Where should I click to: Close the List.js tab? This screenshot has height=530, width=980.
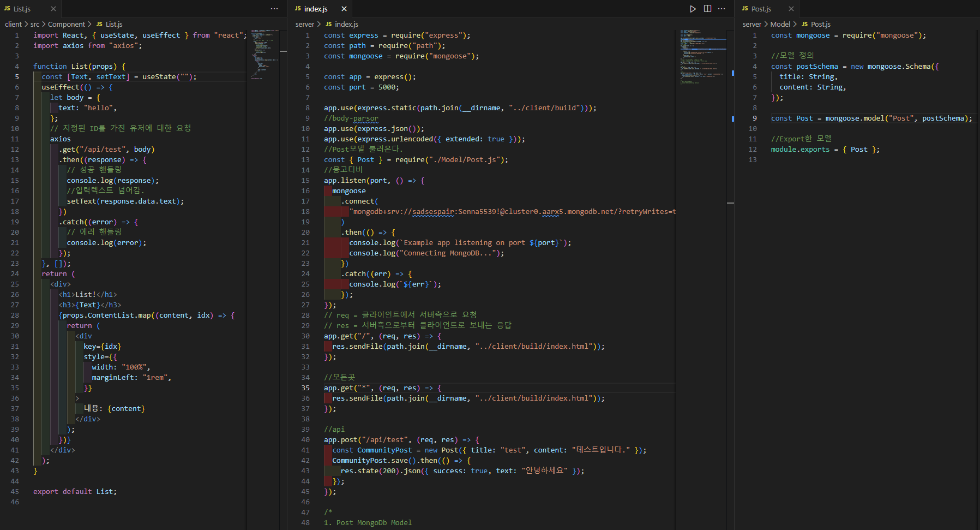point(53,9)
